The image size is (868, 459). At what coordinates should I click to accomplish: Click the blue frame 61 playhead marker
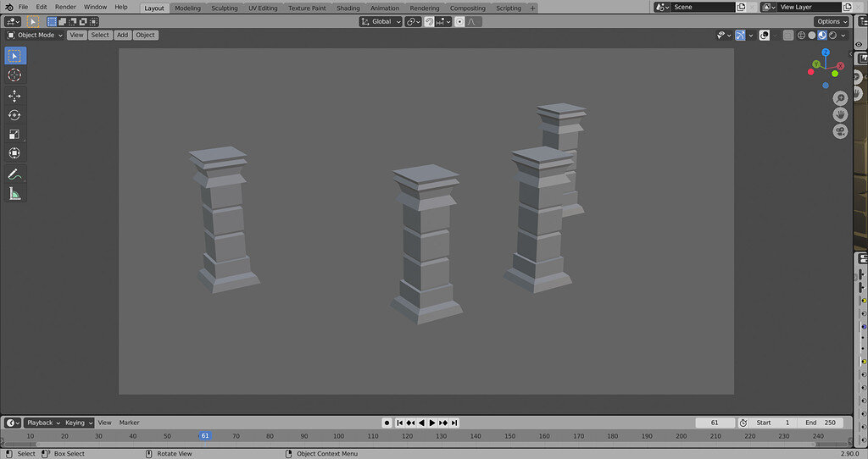[x=204, y=435]
